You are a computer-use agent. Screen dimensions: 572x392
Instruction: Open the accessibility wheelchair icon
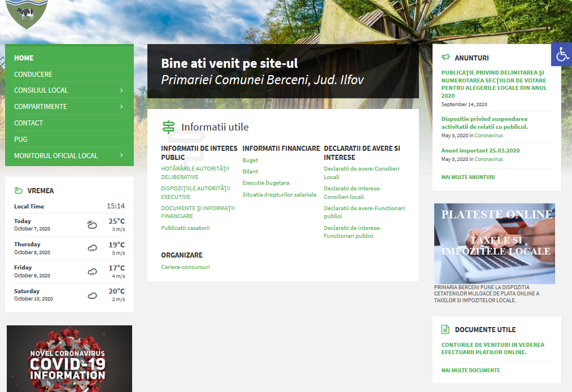click(x=562, y=55)
